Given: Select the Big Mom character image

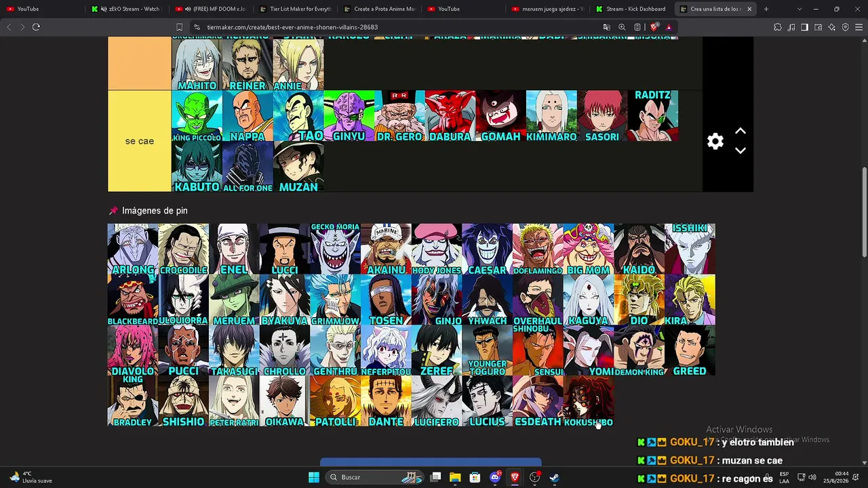Looking at the screenshot, I should point(588,249).
